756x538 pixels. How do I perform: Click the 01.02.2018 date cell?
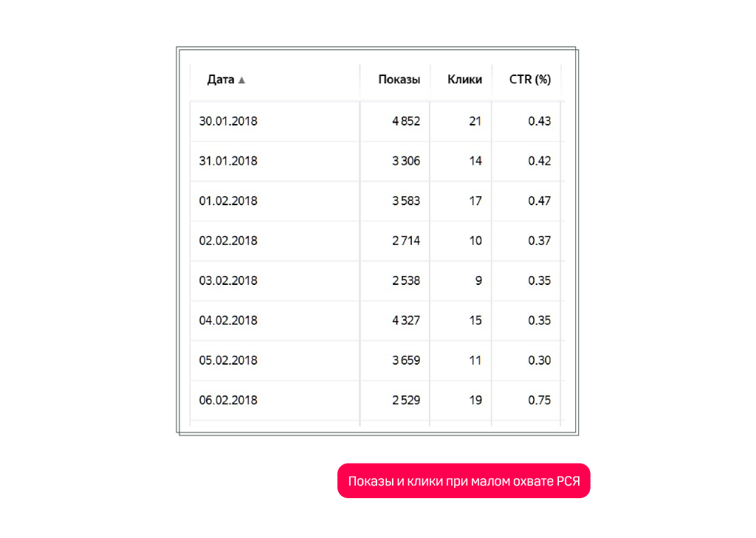[228, 201]
